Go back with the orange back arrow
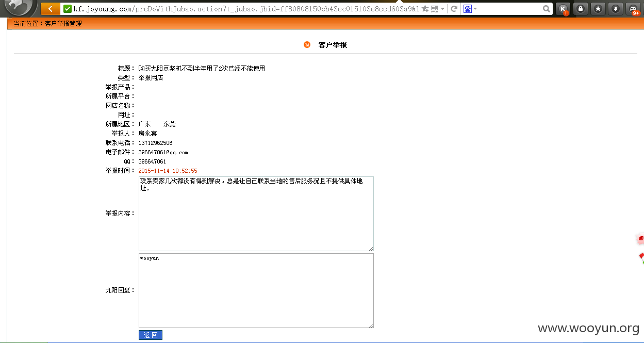 click(50, 9)
